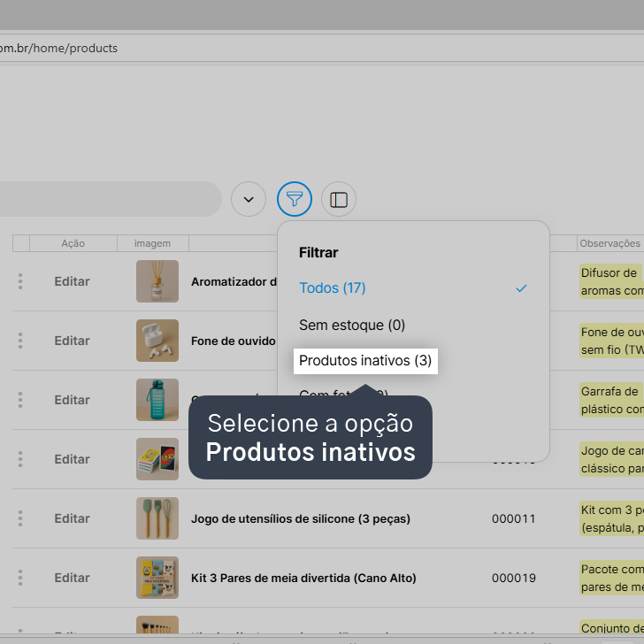
Task: Click Editar for the Aromatizador product
Action: [x=73, y=281]
